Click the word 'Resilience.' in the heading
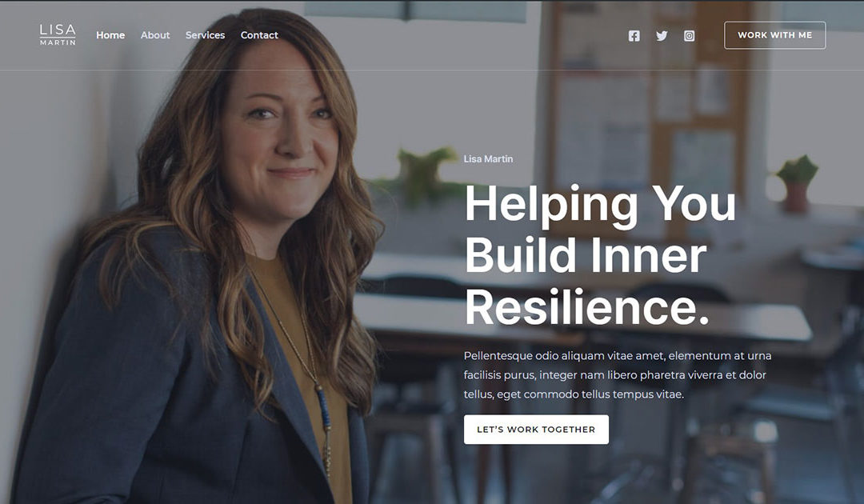The height and width of the screenshot is (504, 864). [x=587, y=306]
